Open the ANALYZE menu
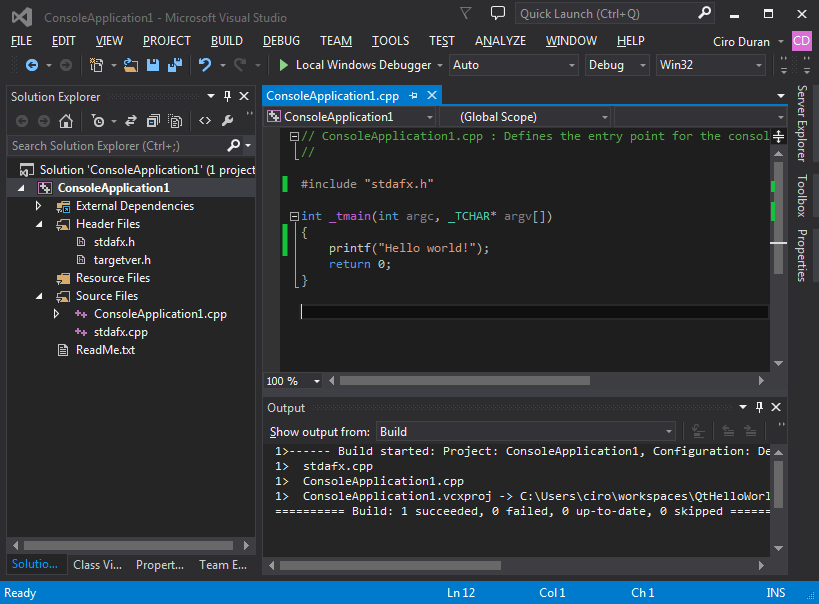819x604 pixels. tap(500, 41)
